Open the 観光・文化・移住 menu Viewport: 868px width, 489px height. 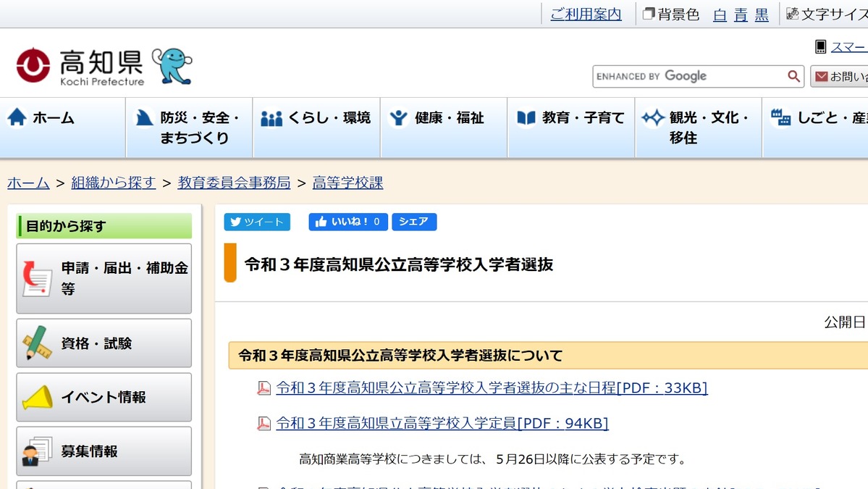point(699,128)
